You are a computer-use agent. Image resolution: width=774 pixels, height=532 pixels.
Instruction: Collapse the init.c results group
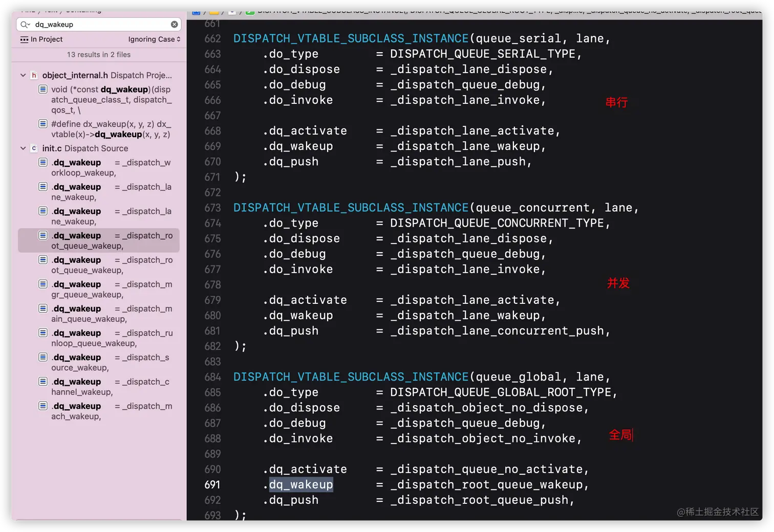(23, 148)
